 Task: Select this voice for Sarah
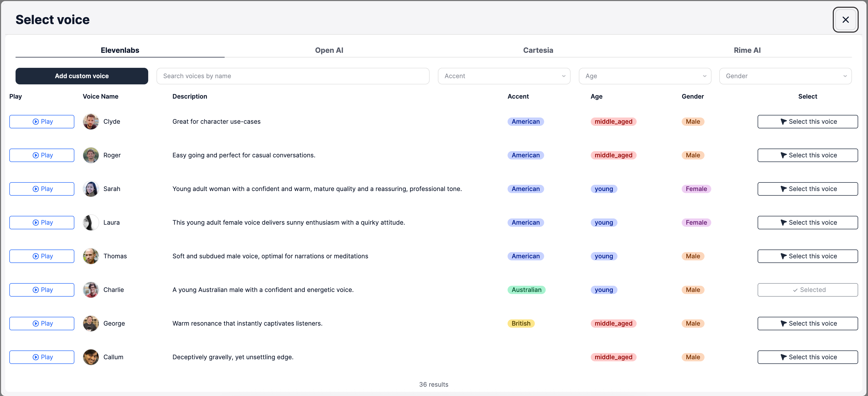pos(808,189)
